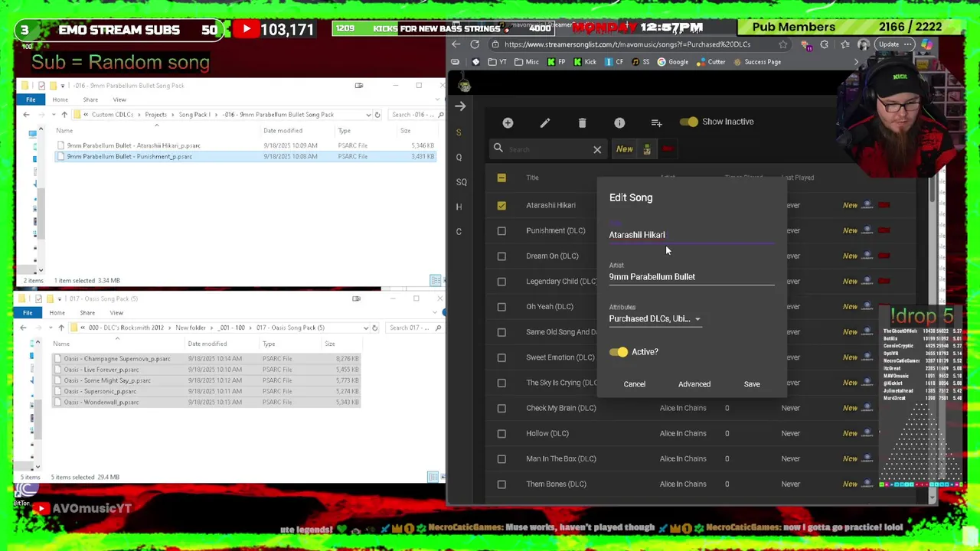Click the song title field 'Atarashii Hikari'

pos(691,235)
